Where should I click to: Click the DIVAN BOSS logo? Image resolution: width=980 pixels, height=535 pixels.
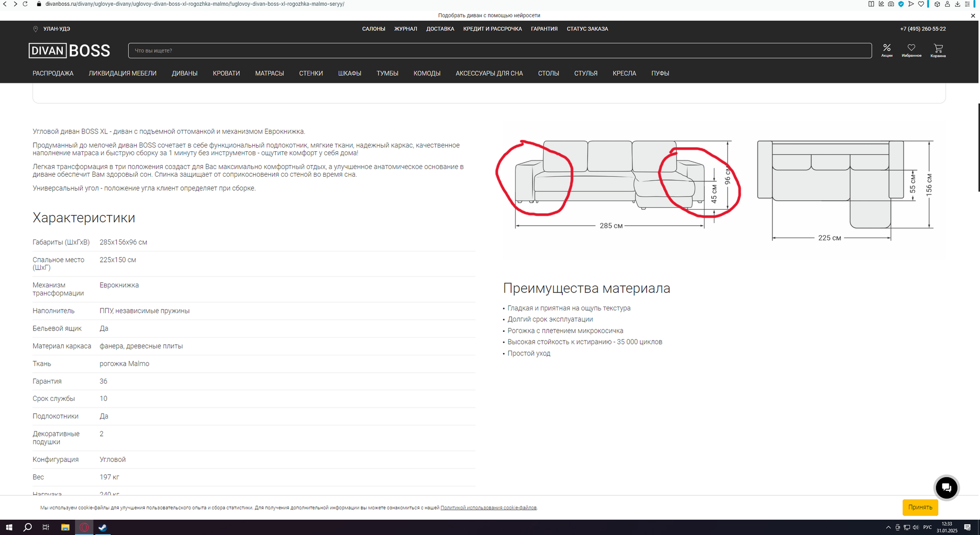tap(69, 50)
